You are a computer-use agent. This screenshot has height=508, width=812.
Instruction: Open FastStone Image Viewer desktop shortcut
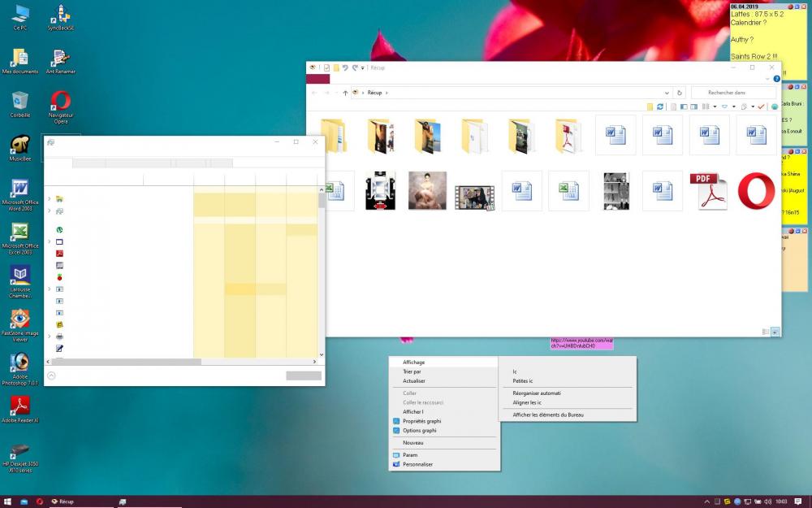[19, 321]
